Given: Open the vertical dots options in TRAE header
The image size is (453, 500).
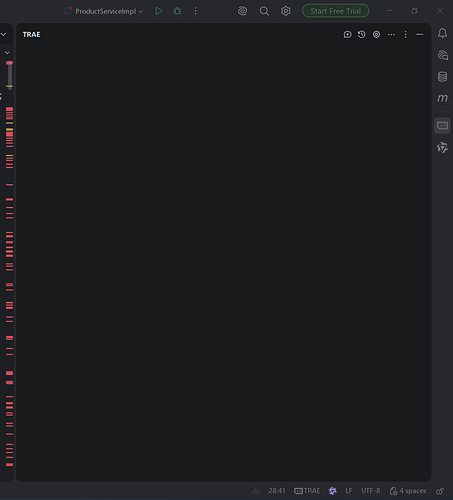Looking at the screenshot, I should (x=406, y=34).
